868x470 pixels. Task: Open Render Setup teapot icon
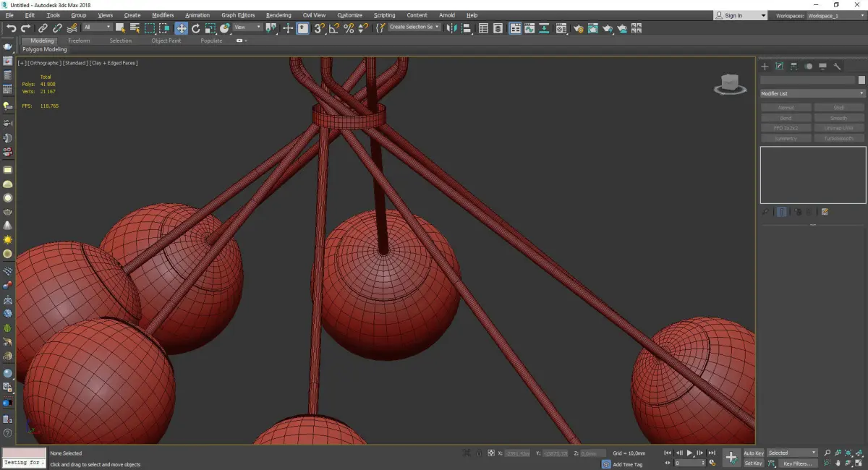pyautogui.click(x=578, y=28)
